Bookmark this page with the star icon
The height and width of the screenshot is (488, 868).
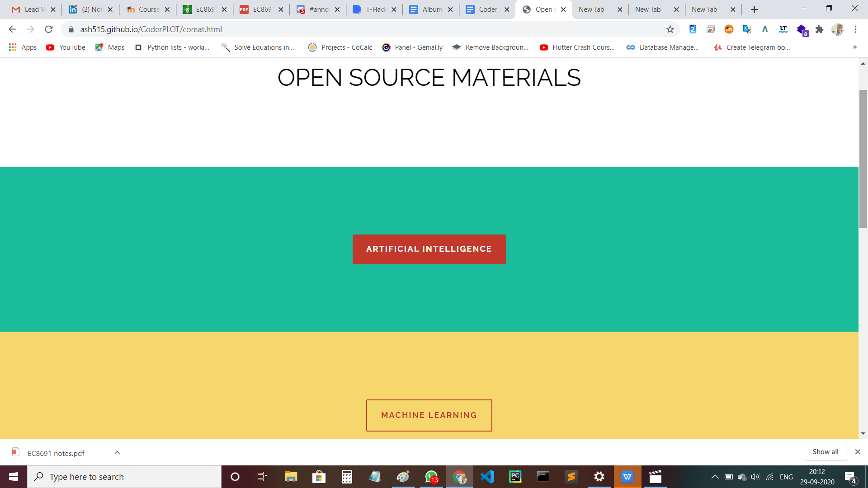(x=670, y=29)
